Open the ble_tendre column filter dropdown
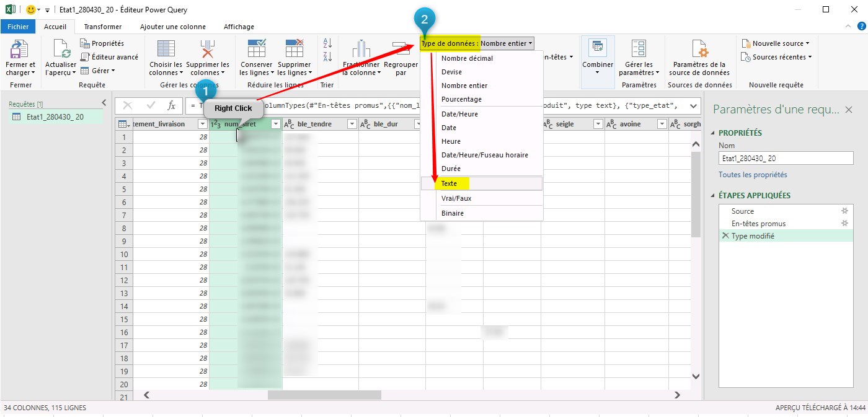The height and width of the screenshot is (417, 868). [352, 124]
